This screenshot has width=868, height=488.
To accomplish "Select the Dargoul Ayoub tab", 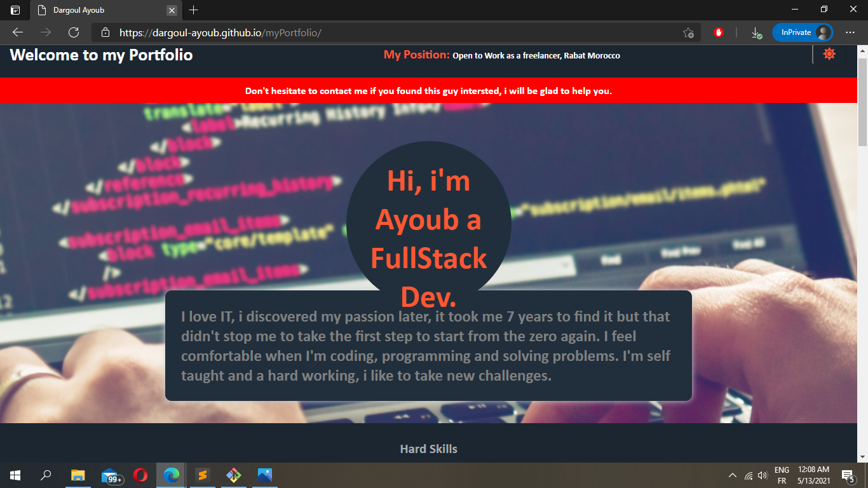I will pos(102,10).
